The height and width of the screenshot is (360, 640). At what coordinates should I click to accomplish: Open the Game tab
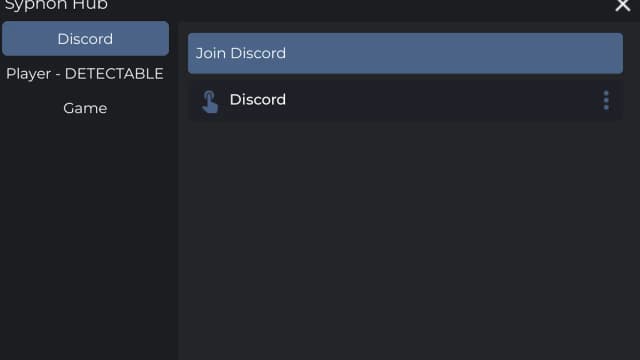point(85,108)
